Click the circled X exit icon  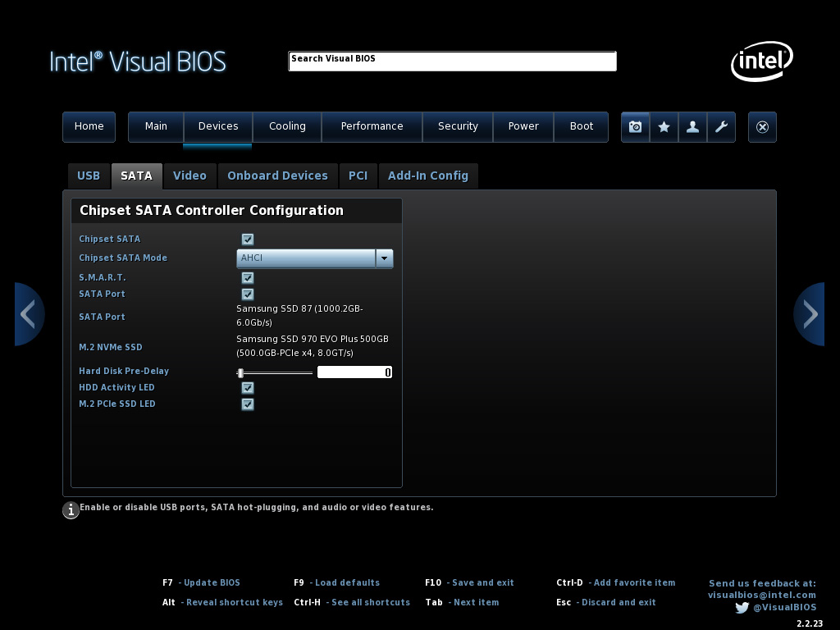762,127
